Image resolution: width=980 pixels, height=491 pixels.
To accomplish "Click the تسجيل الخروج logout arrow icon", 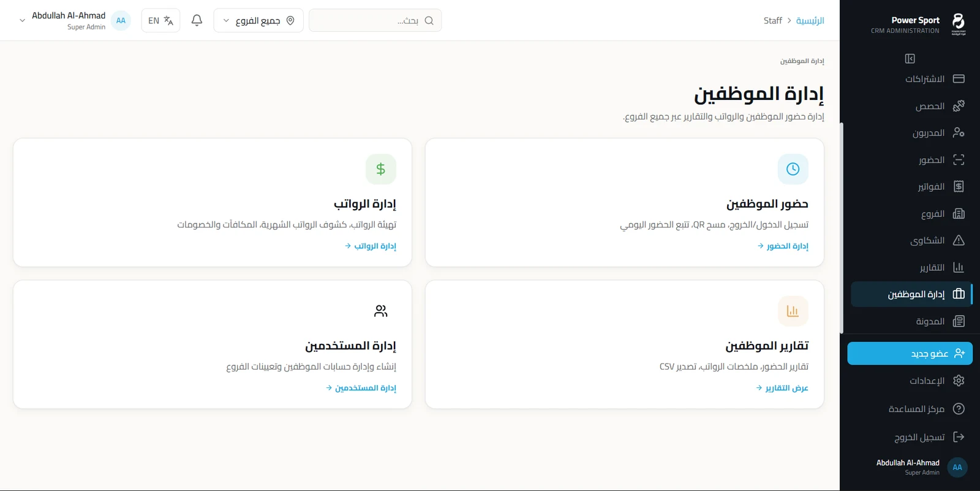I will 959,437.
